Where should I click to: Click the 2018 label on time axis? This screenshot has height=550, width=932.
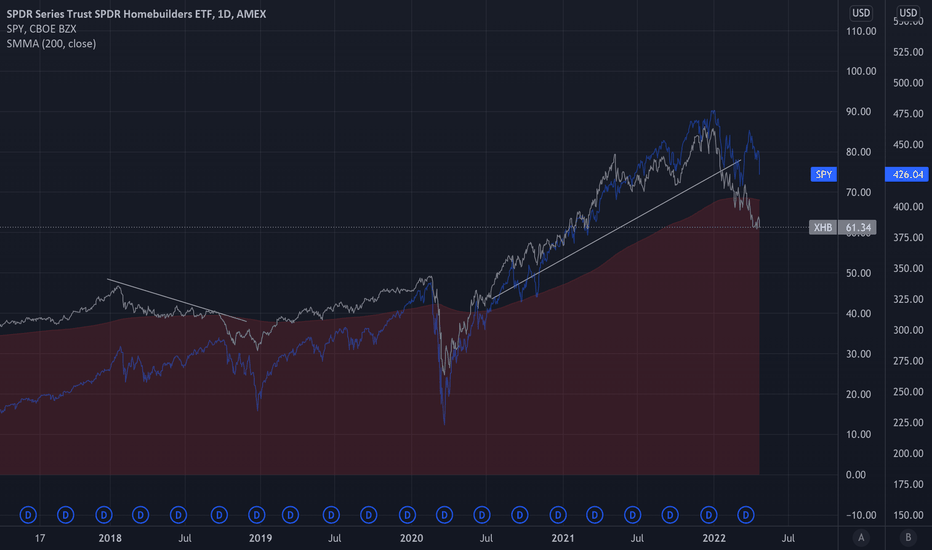click(110, 538)
